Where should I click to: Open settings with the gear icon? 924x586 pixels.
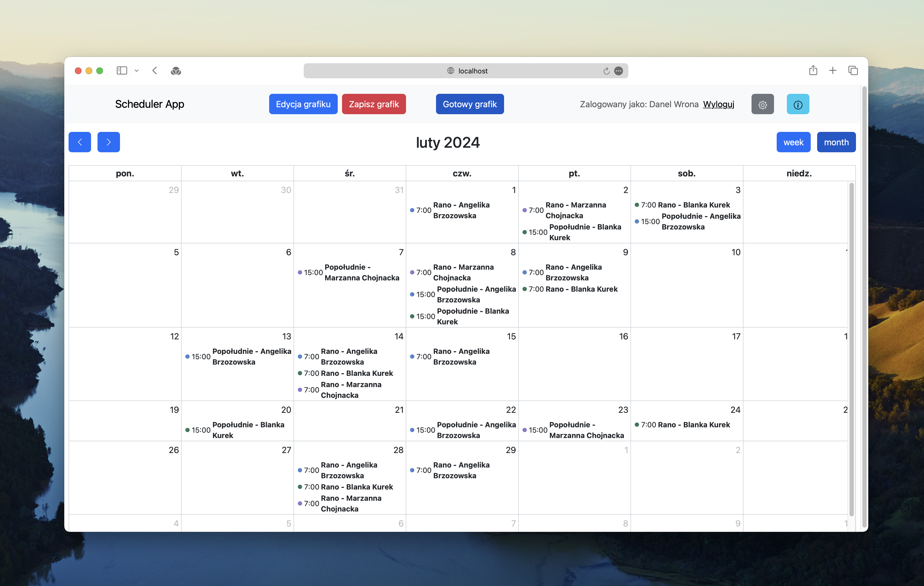(762, 104)
